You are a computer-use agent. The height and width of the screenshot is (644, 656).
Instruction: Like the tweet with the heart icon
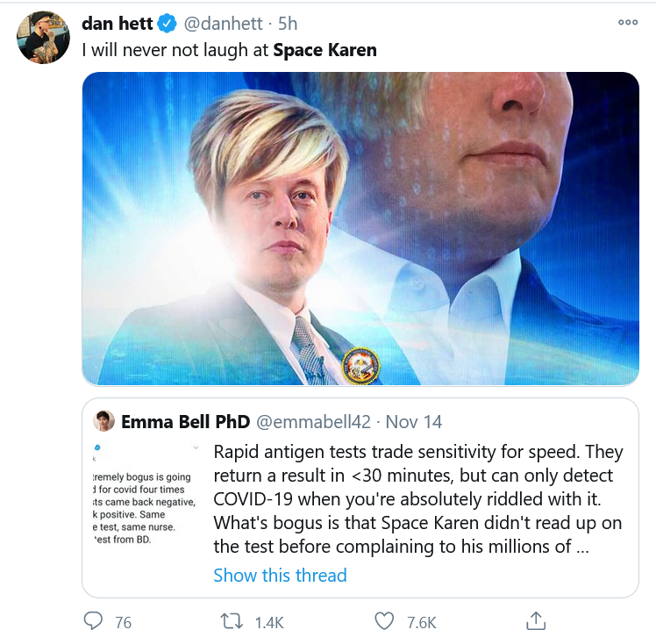pyautogui.click(x=384, y=621)
